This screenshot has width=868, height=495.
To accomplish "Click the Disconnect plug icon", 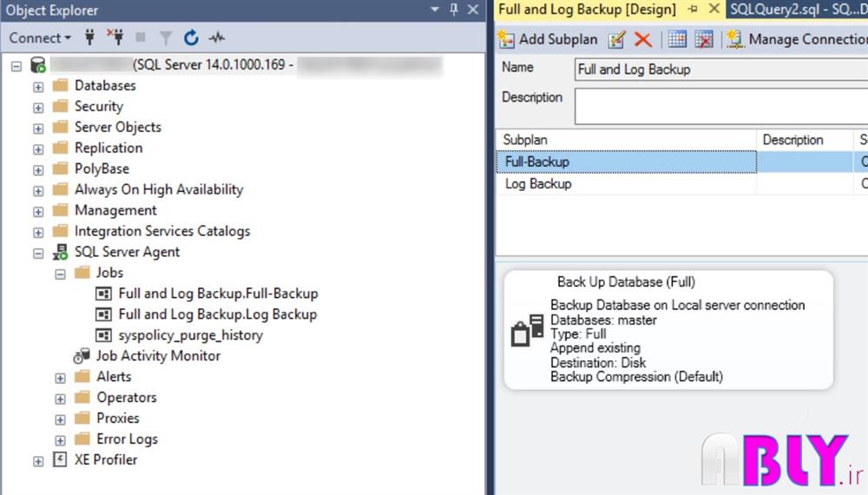I will pyautogui.click(x=115, y=37).
